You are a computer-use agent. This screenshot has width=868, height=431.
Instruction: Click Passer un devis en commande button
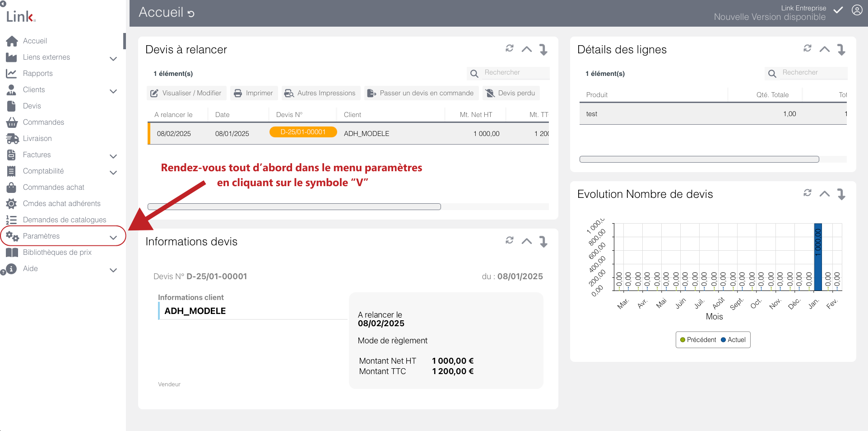pos(421,93)
